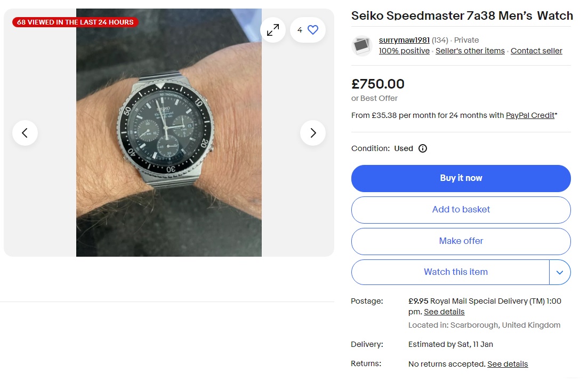Image resolution: width=588 pixels, height=380 pixels.
Task: Add the listing to favourites via heart icon
Action: 311,30
